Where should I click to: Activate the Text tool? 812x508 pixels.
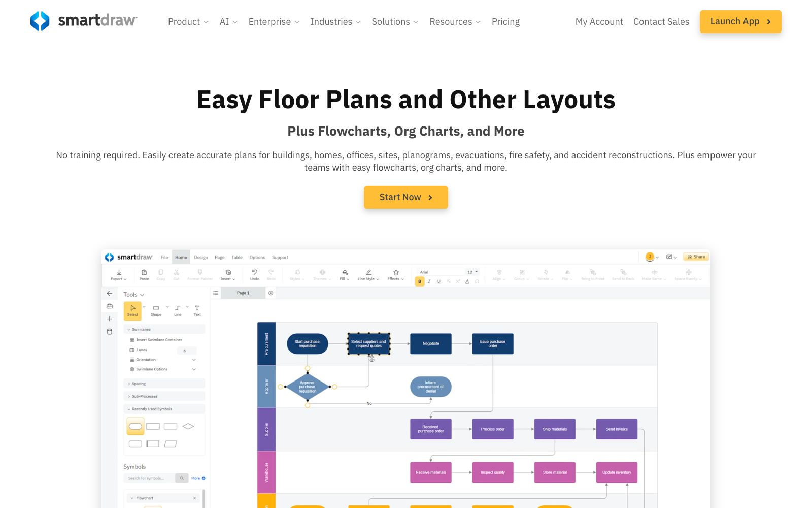[x=197, y=310]
